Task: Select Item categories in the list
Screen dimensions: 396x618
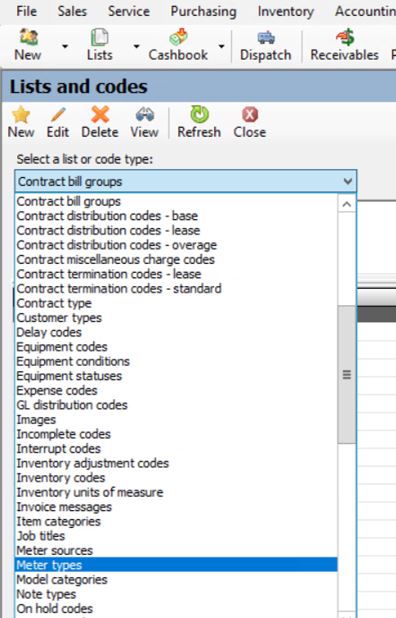Action: pyautogui.click(x=176, y=522)
